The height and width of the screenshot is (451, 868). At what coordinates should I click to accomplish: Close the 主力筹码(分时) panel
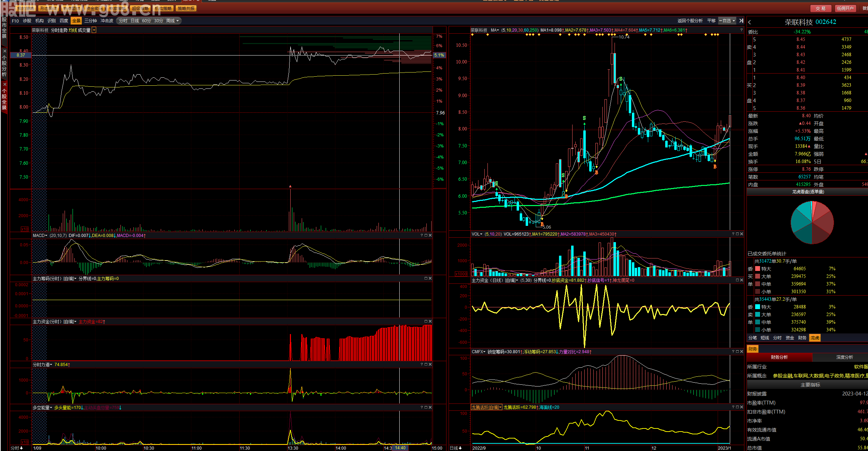[x=430, y=278]
